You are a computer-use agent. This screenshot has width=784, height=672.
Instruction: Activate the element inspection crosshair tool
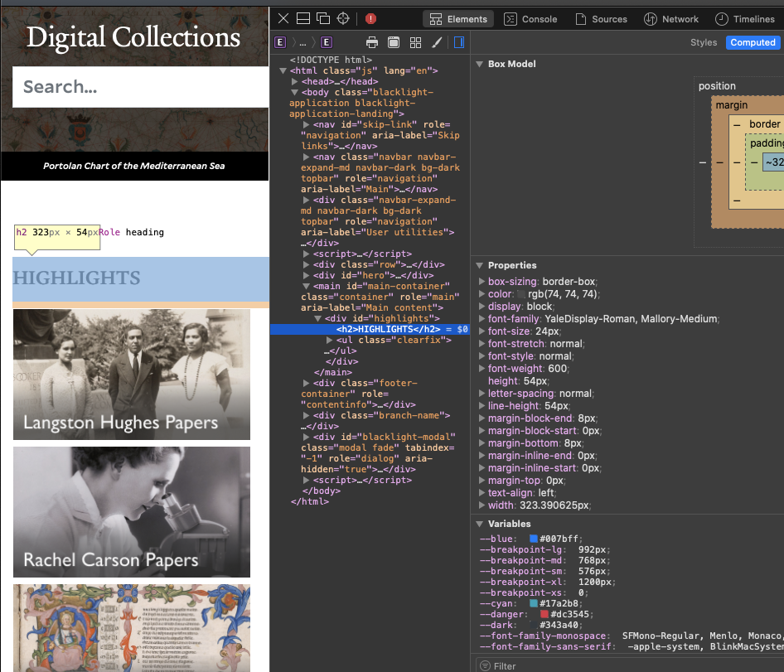click(x=343, y=18)
